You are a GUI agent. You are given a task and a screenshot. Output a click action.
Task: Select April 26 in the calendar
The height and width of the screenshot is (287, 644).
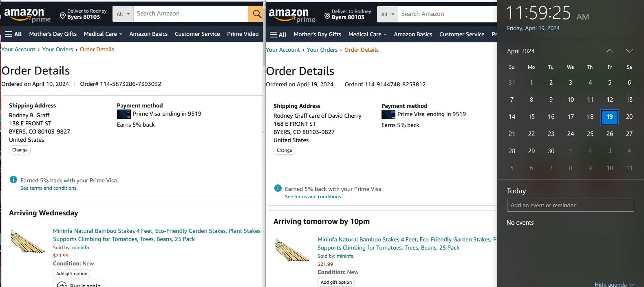point(609,134)
